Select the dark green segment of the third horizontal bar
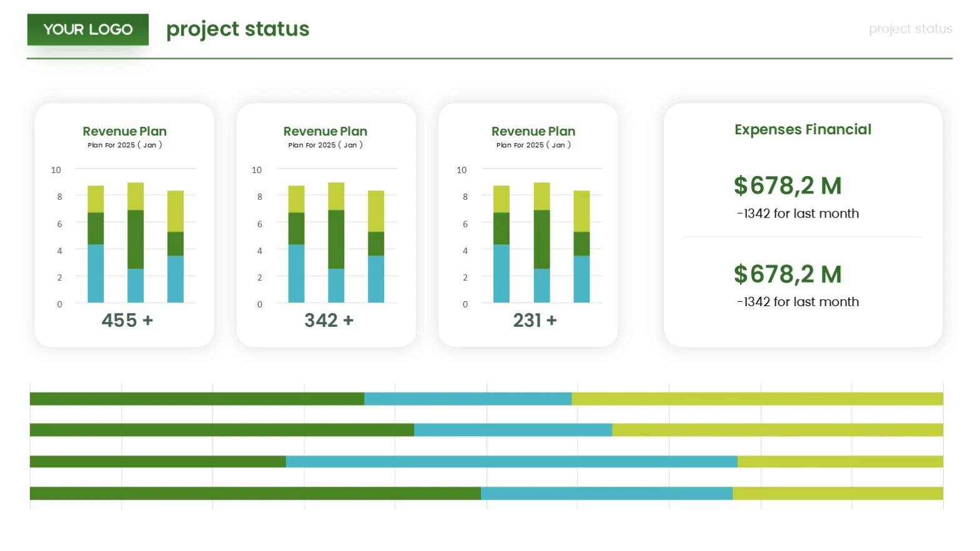This screenshot has width=980, height=551. coord(158,462)
